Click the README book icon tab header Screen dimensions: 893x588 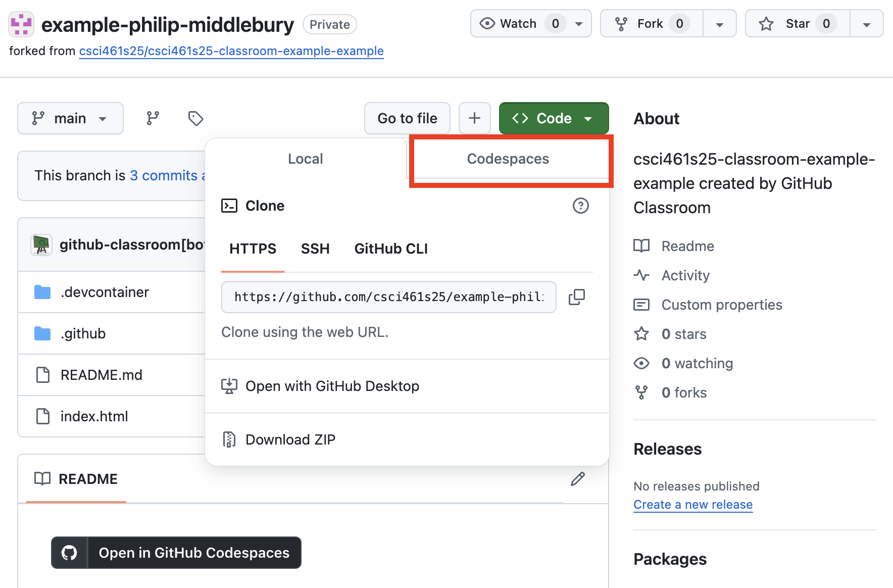point(42,479)
